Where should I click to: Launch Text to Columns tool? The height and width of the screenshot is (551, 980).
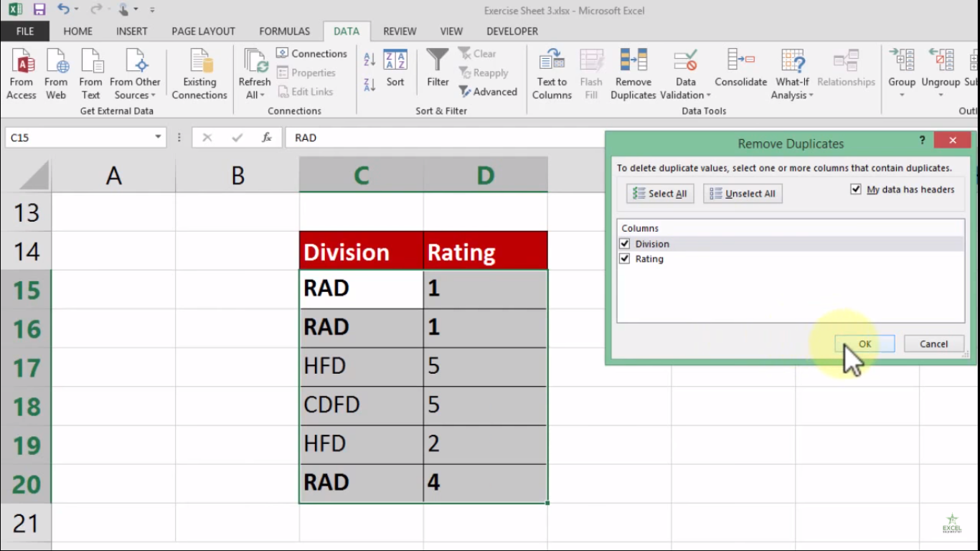[x=552, y=75]
